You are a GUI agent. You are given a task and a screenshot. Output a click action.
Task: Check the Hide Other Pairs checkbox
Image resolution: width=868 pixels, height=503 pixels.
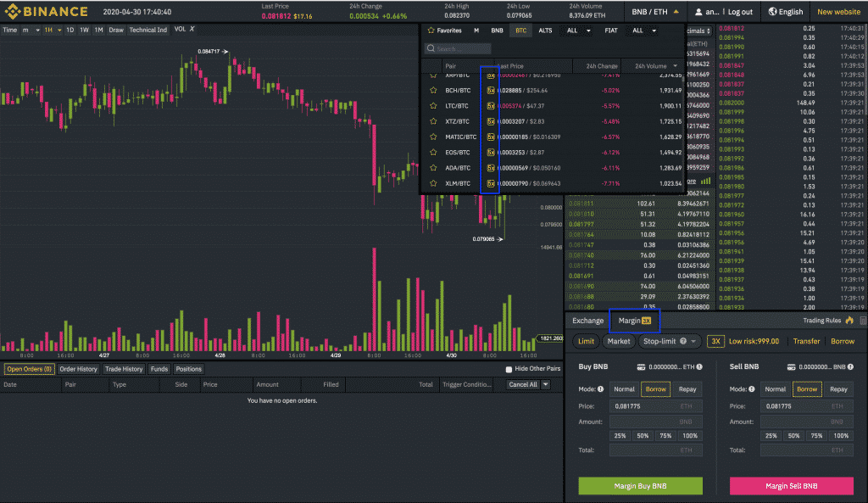click(x=509, y=369)
